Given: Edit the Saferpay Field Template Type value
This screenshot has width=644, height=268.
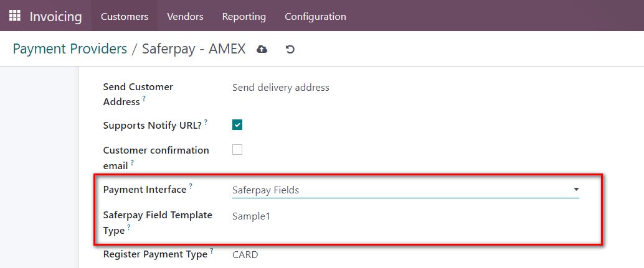Looking at the screenshot, I should click(x=252, y=217).
